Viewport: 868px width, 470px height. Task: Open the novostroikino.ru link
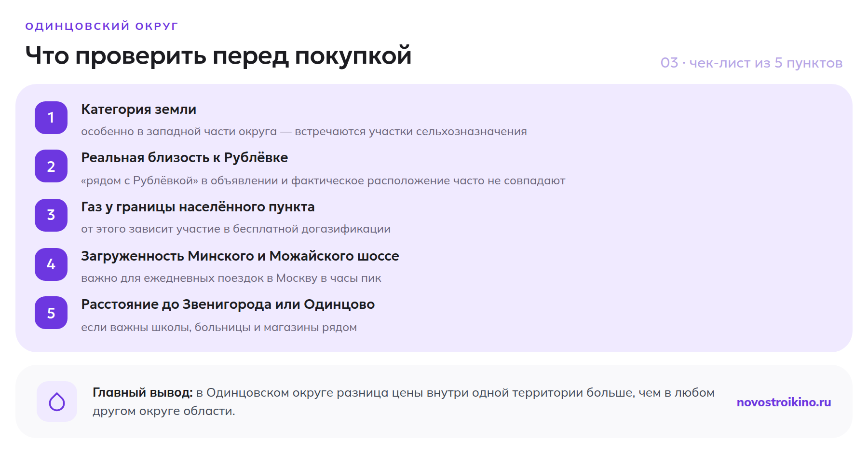pos(784,402)
